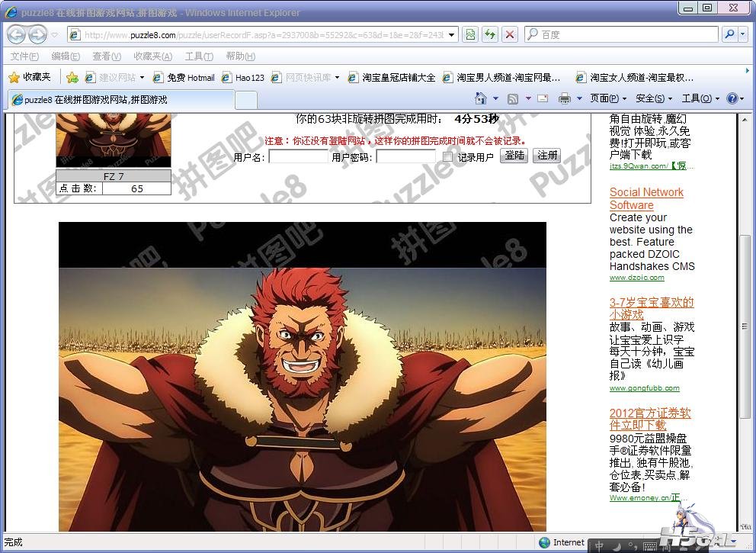Click the Print icon

[565, 98]
